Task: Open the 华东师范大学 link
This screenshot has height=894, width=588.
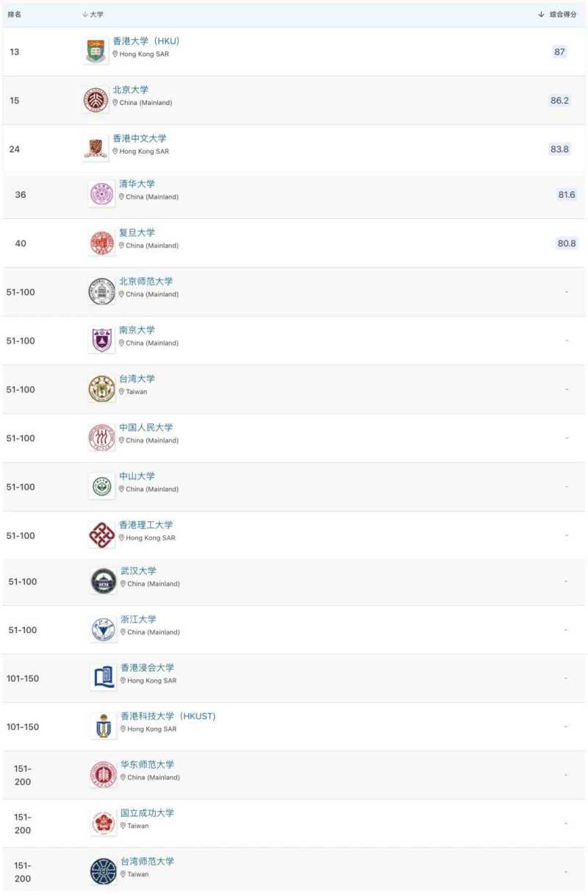Action: pos(147,765)
